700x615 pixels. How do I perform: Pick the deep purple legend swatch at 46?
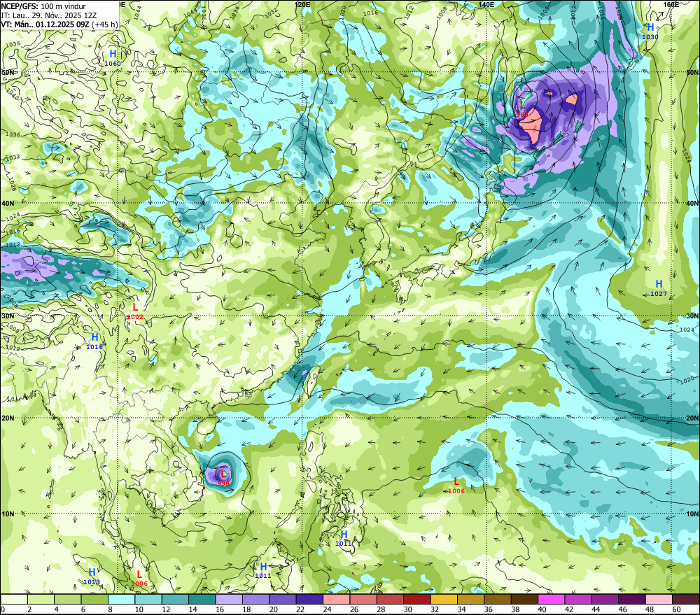point(632,600)
